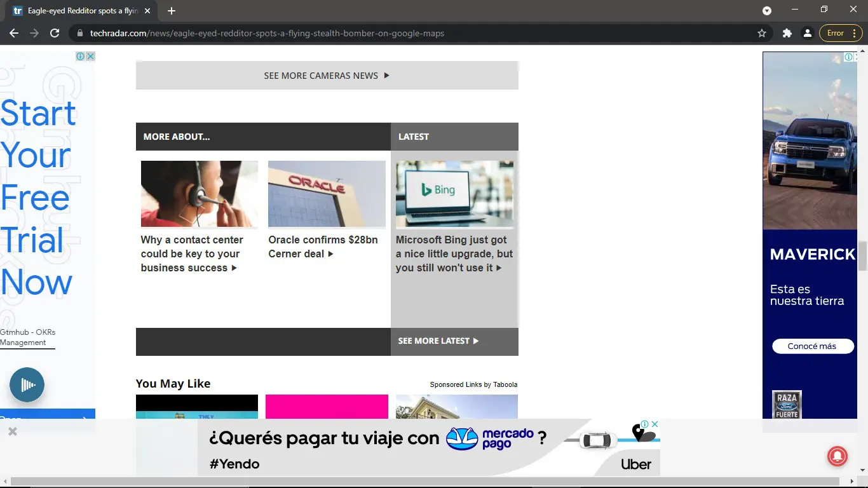Navigate back using the browser back arrow
Viewport: 868px width, 488px height.
[x=14, y=33]
